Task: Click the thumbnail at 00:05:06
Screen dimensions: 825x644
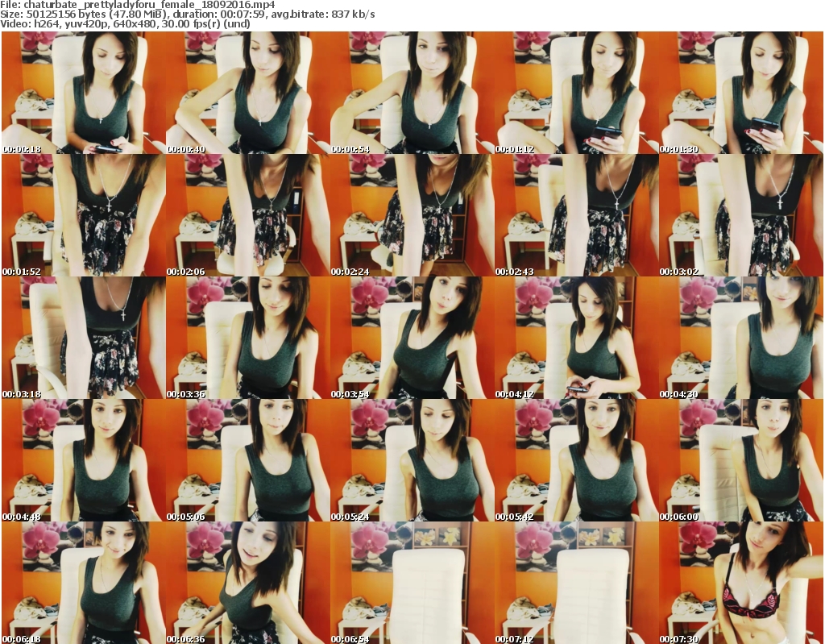Action: coord(247,460)
